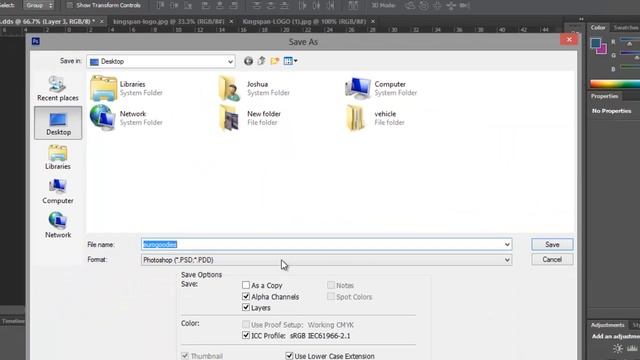Select Desktop in the places sidebar
640x360 pixels.
tap(58, 123)
